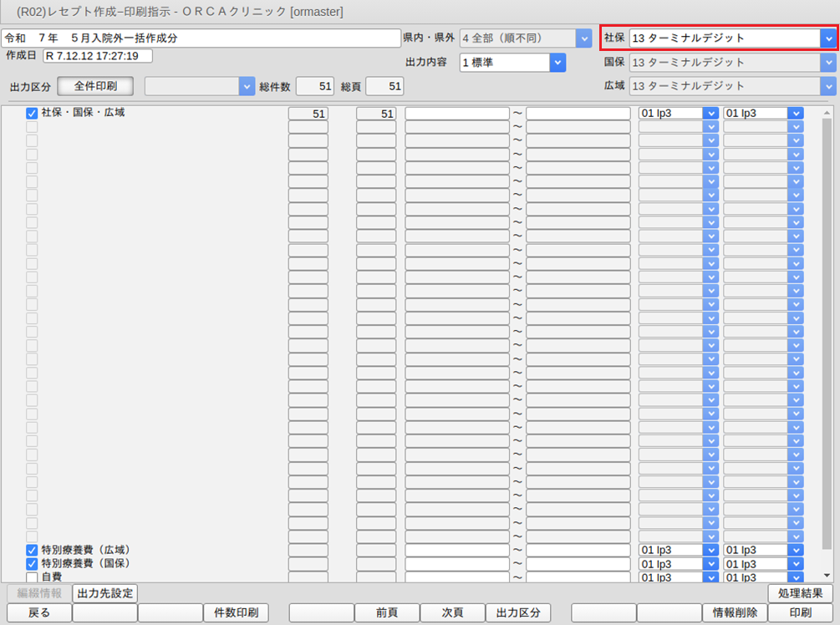Image resolution: width=840 pixels, height=625 pixels.
Task: Open 出力先設定 settings
Action: point(104,593)
